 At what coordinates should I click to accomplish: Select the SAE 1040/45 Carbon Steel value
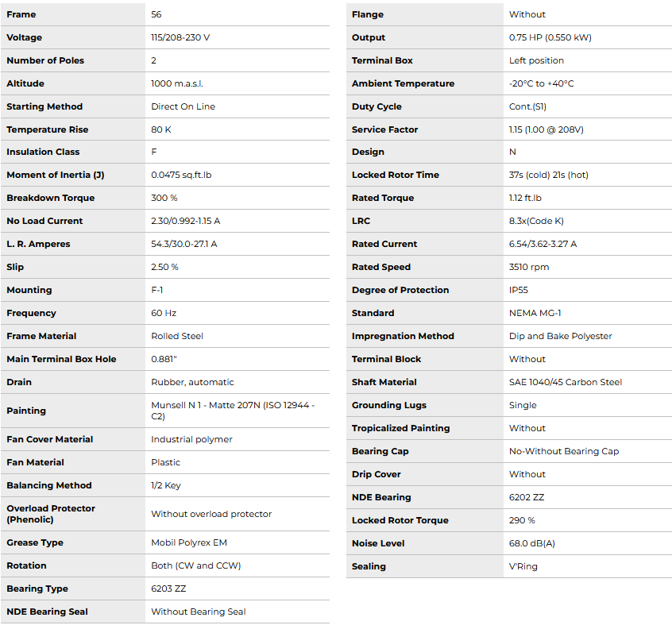point(565,382)
